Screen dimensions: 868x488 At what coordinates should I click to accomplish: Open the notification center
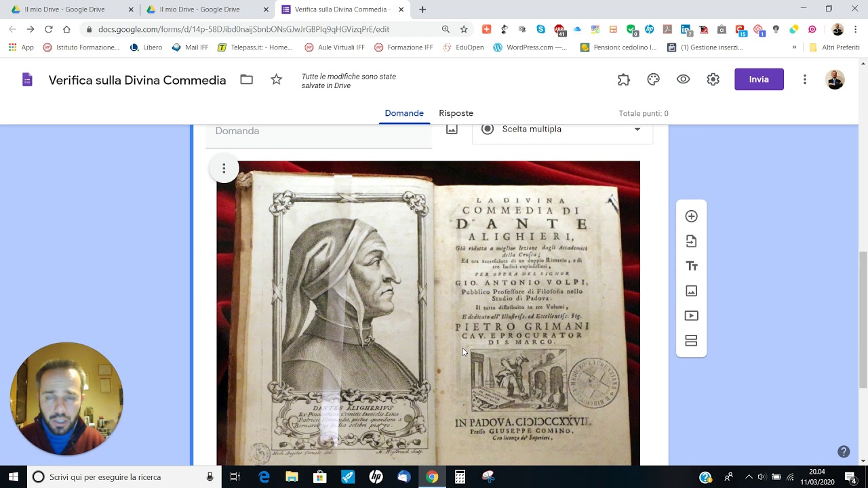850,477
